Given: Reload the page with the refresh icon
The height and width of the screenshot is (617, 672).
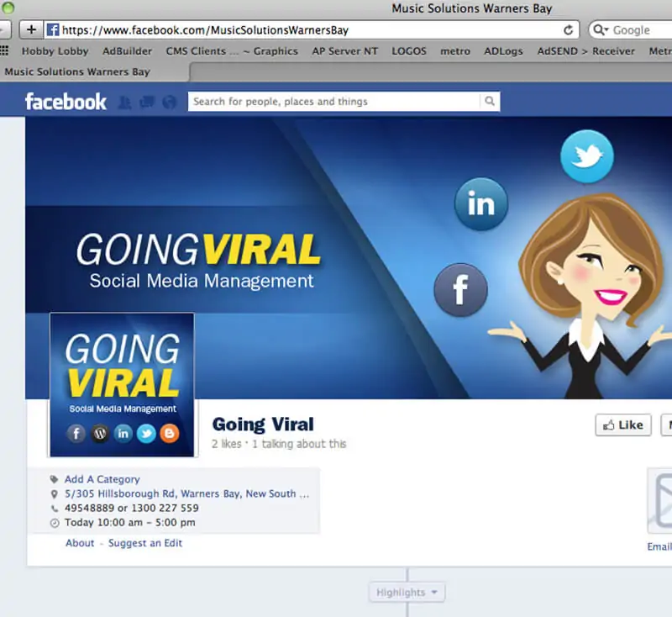Looking at the screenshot, I should 569,30.
